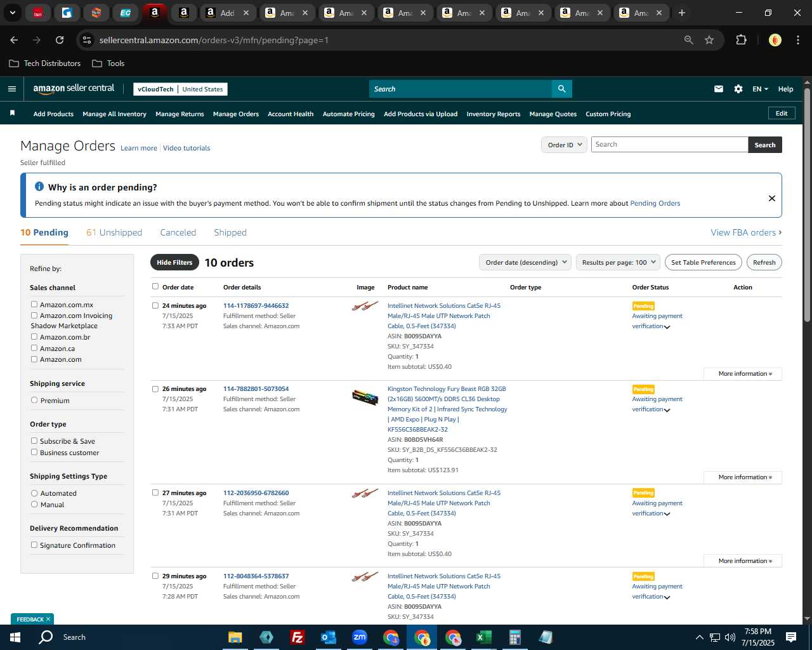
Task: Dismiss the FEEDBACK tab close icon
Action: click(48, 619)
